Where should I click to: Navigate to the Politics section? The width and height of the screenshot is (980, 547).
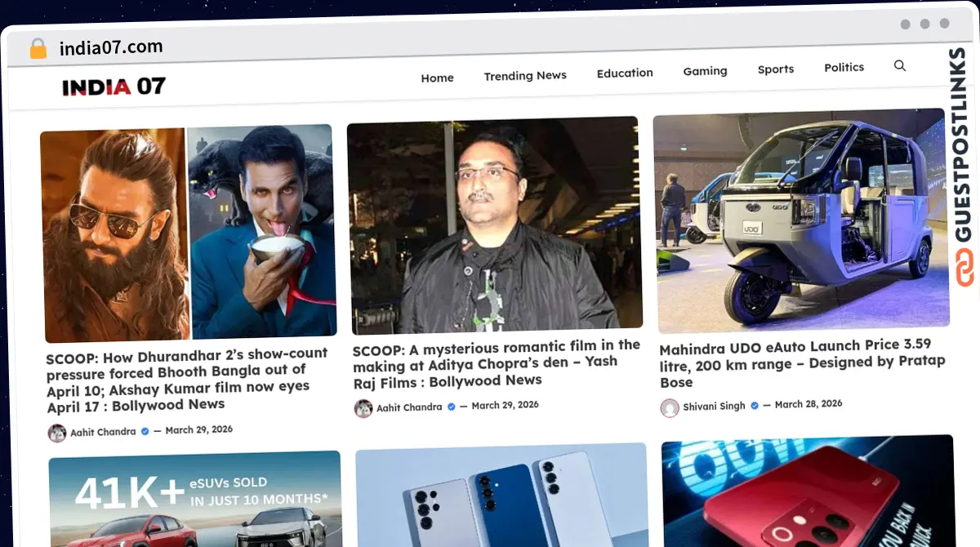(844, 68)
